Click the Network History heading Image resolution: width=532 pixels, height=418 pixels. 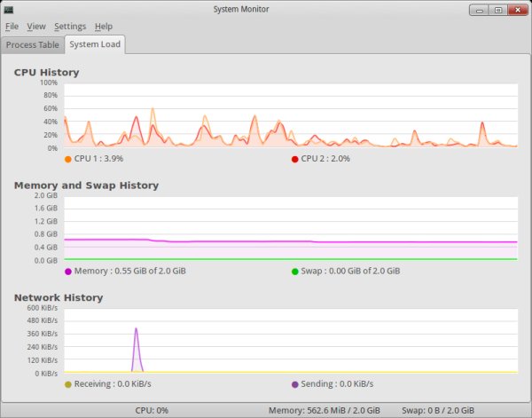coord(59,298)
